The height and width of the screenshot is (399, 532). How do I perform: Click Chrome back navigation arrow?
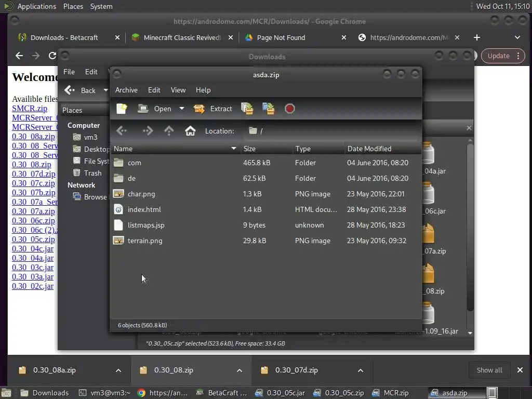[19, 56]
